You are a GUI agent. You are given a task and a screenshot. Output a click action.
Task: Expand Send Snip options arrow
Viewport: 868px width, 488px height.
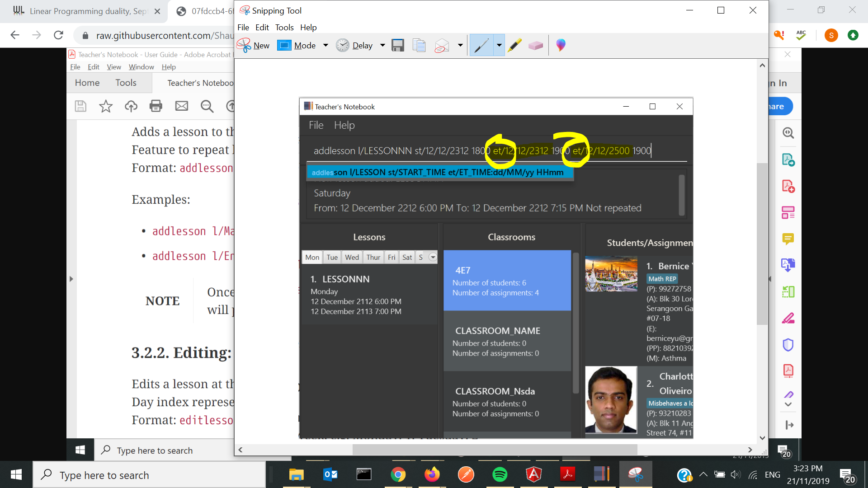coord(460,45)
